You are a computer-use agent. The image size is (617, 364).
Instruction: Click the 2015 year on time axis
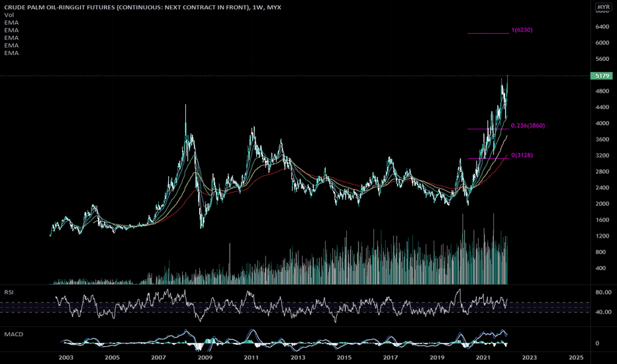344,357
